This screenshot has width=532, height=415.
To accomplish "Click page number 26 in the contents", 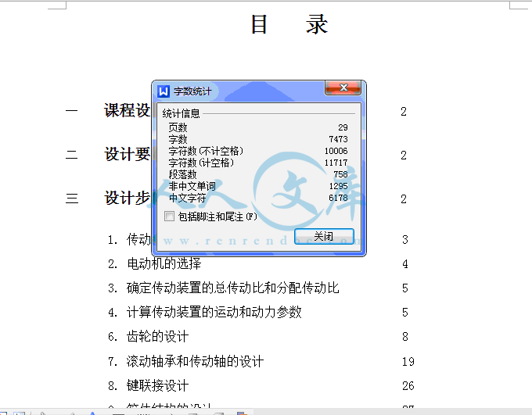I will coord(408,386).
